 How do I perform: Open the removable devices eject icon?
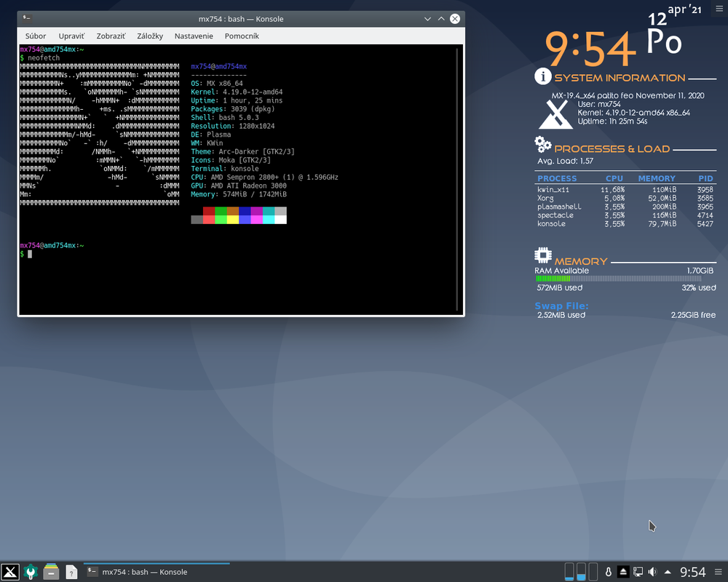tap(623, 572)
